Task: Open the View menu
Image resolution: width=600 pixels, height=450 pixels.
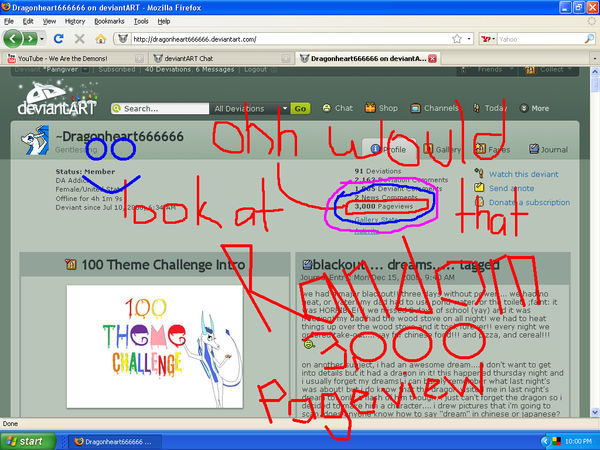Action: (x=49, y=21)
